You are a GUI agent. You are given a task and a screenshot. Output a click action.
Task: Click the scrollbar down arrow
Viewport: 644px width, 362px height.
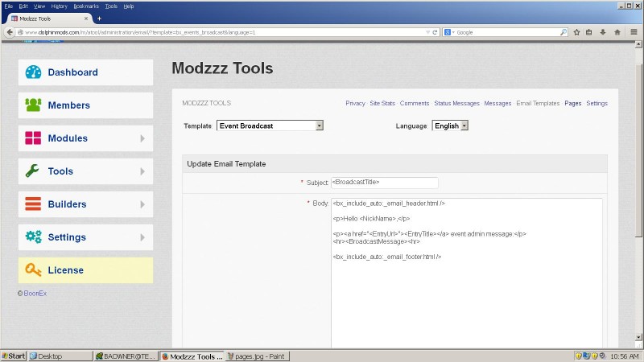coord(638,337)
